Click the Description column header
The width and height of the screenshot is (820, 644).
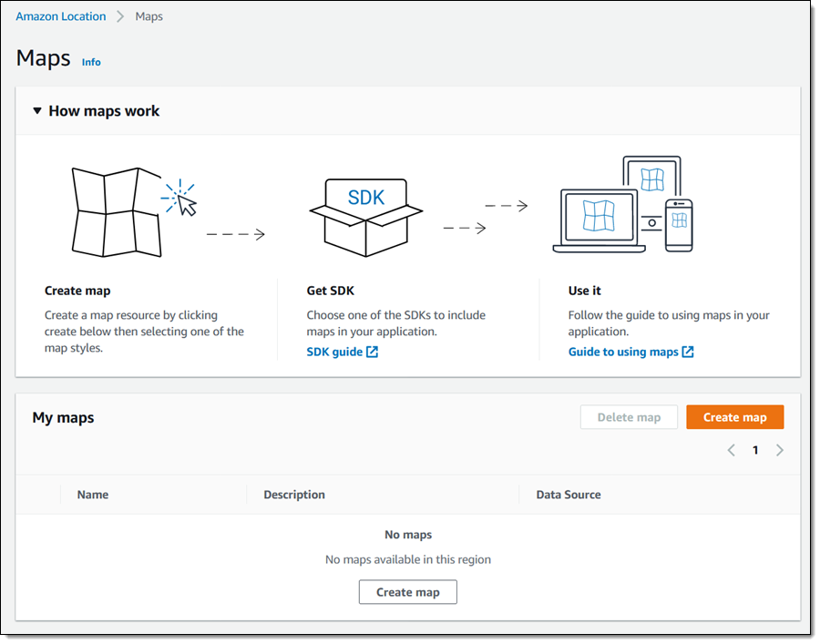(294, 495)
